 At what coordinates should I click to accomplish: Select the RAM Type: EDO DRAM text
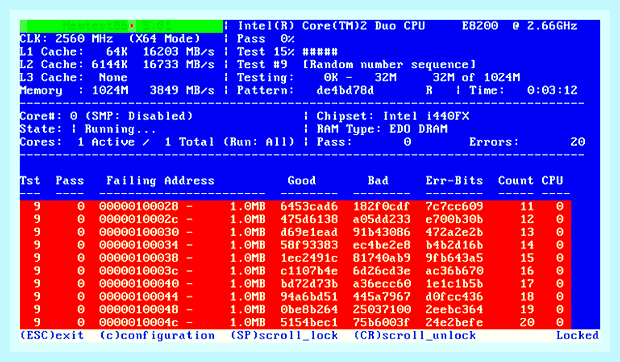(x=382, y=129)
